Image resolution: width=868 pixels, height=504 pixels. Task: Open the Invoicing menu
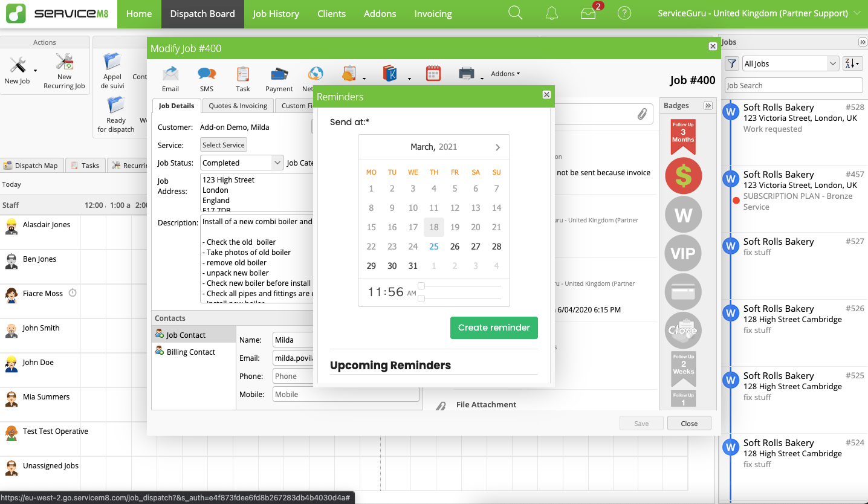pos(433,13)
